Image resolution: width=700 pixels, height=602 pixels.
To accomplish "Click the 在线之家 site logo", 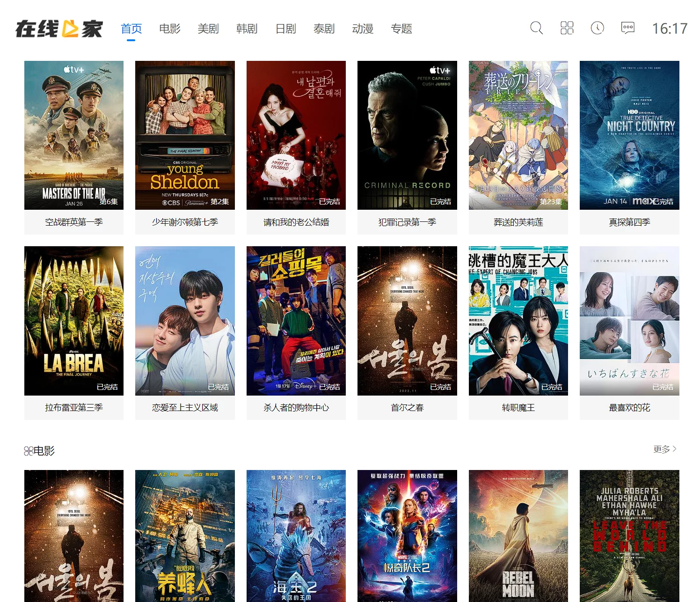I will coord(59,29).
